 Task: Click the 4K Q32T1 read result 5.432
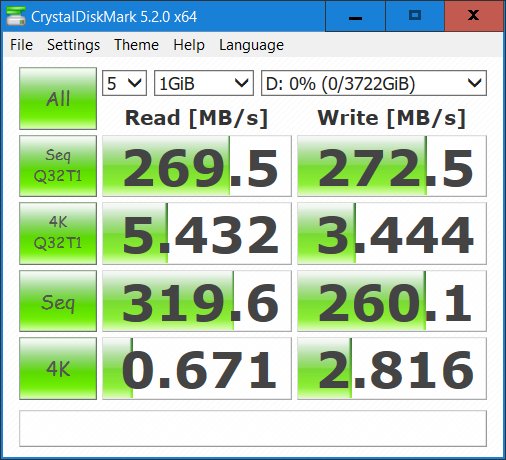point(197,233)
